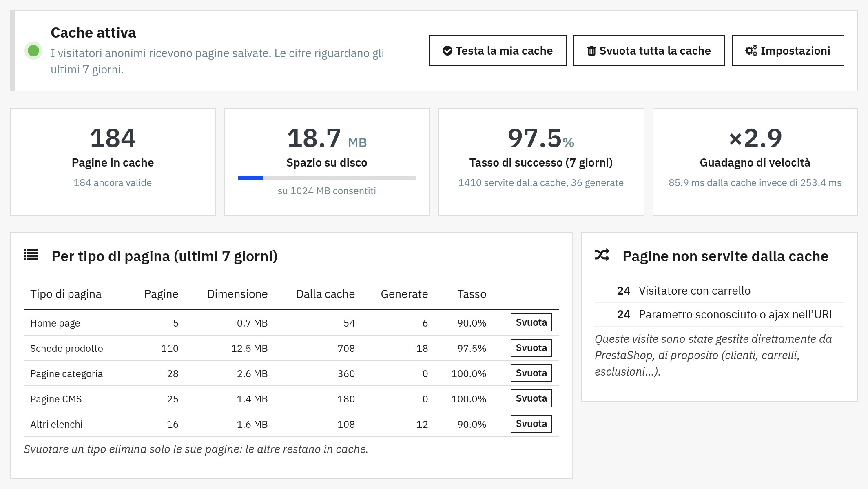The width and height of the screenshot is (868, 489).
Task: Click the Pagine categoria row label
Action: (x=66, y=373)
